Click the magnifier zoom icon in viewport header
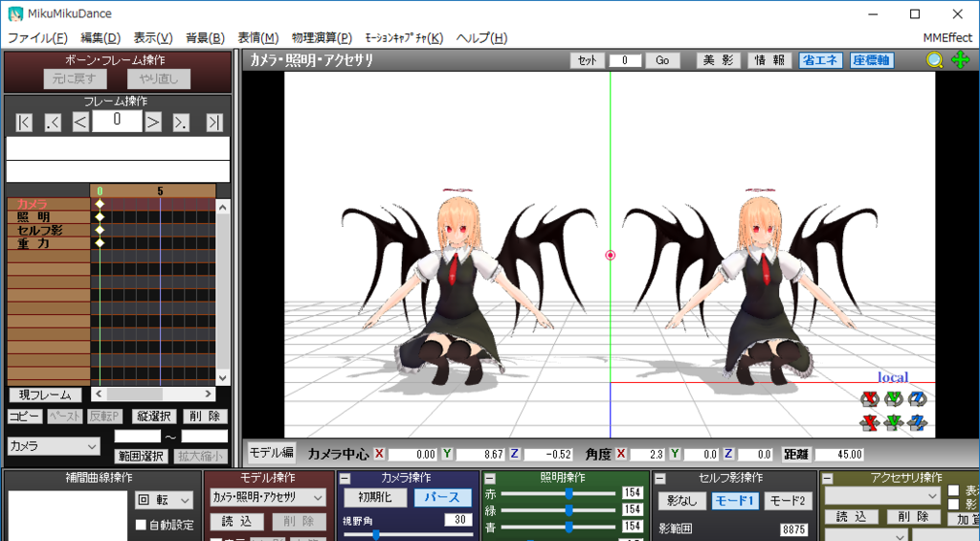The image size is (980, 541). pyautogui.click(x=935, y=60)
